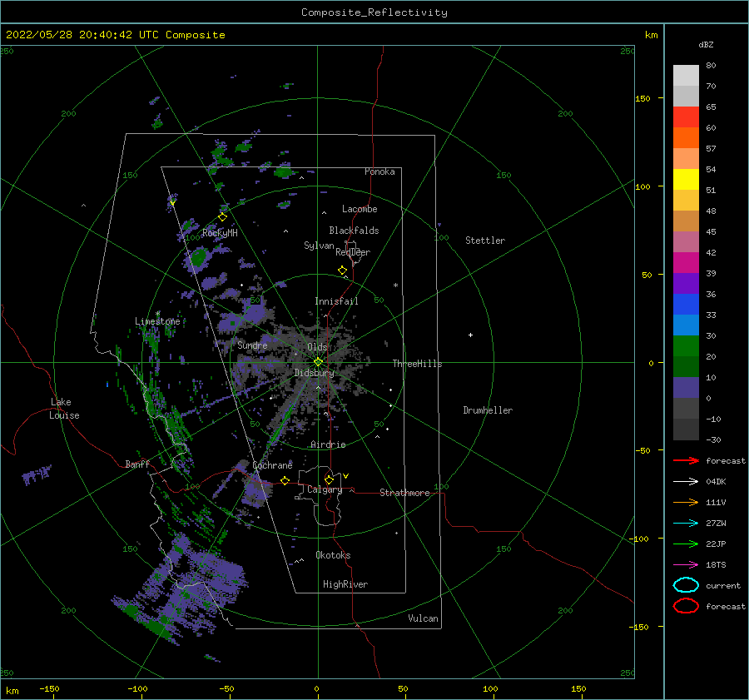The height and width of the screenshot is (700, 749).
Task: Click the -100 tick label on bottom axis
Action: (137, 689)
